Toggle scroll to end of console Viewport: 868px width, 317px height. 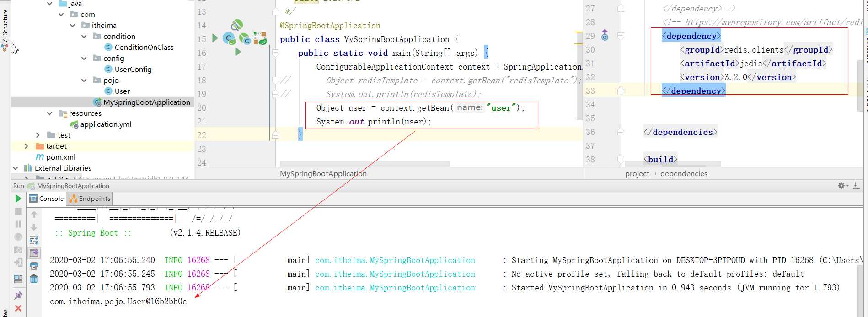(34, 253)
